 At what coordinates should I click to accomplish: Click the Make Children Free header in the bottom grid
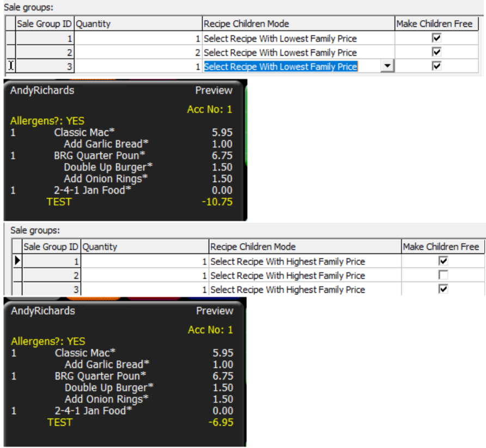tap(441, 247)
